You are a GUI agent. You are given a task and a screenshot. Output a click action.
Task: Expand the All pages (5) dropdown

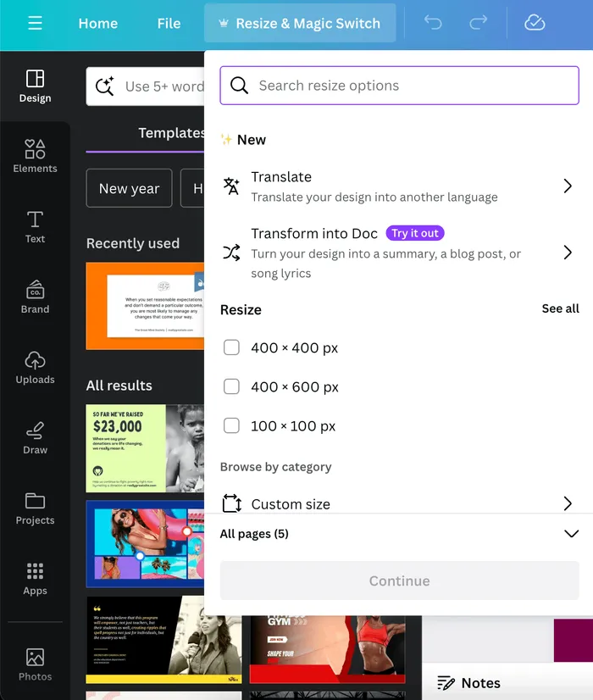[571, 534]
